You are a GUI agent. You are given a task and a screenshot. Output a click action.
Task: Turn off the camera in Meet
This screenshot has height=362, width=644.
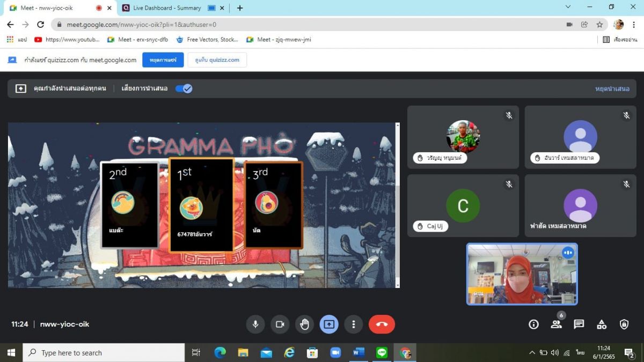[280, 324]
